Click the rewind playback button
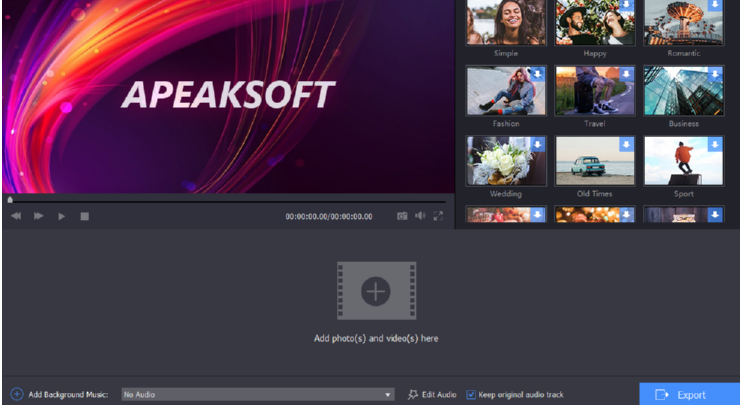 [16, 216]
